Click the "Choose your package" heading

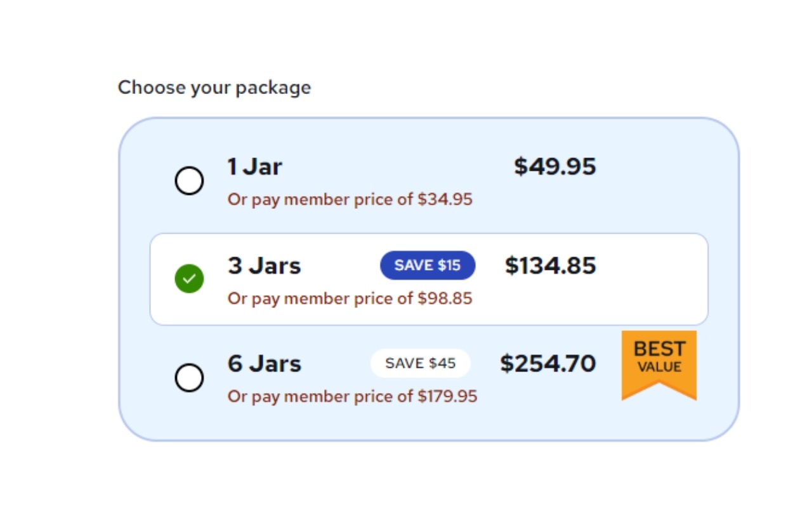214,88
